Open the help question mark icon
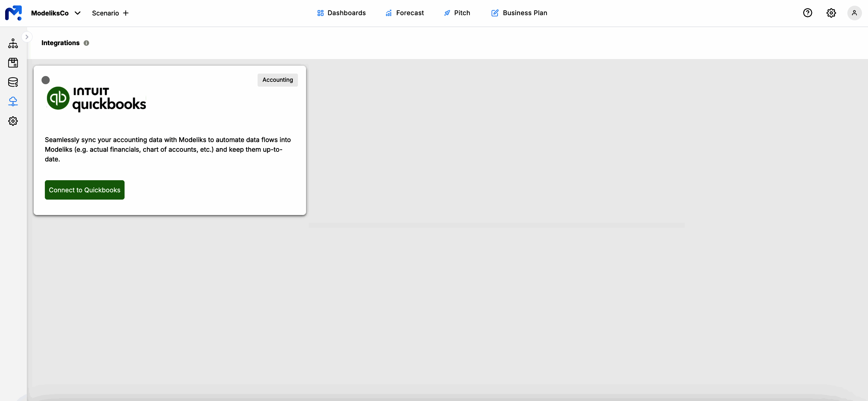 807,13
